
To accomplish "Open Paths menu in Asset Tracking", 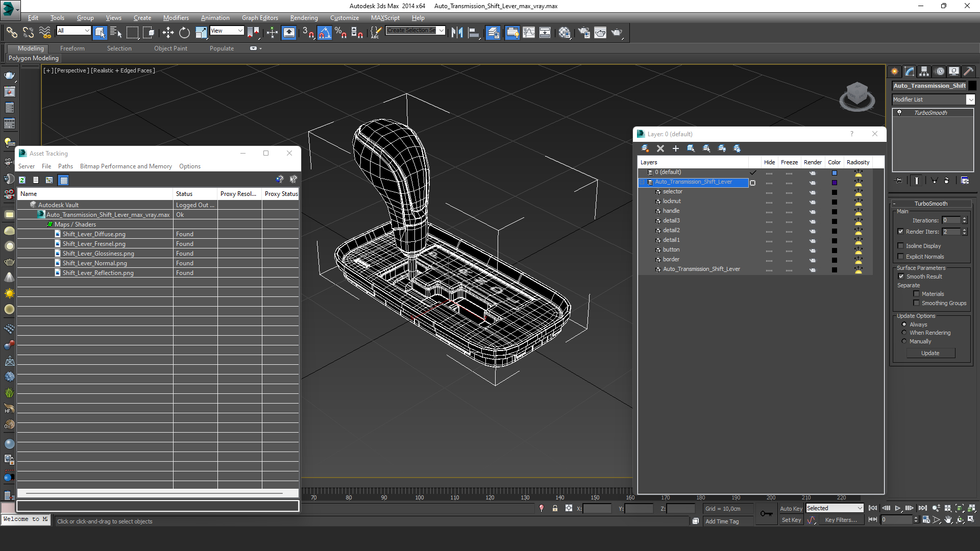I will [65, 166].
